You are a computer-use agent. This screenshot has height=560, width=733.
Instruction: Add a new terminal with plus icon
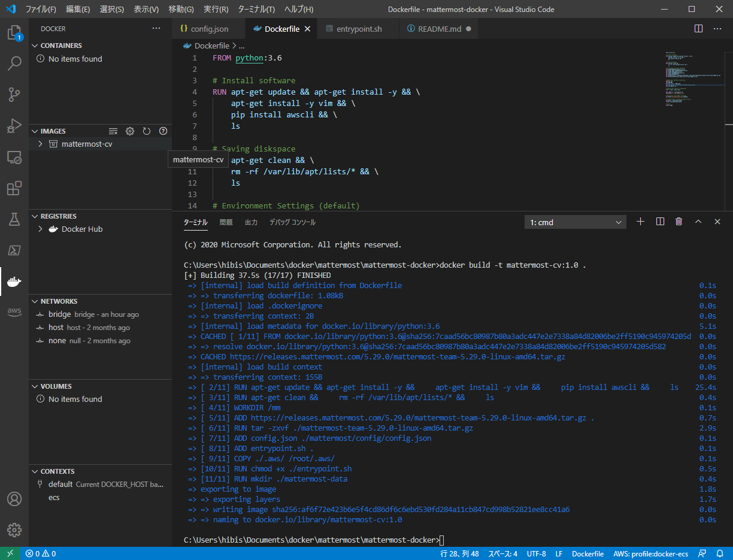[640, 222]
